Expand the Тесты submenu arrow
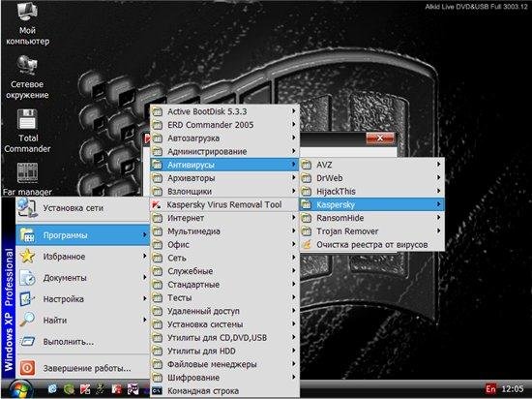532x399 pixels. pos(293,297)
